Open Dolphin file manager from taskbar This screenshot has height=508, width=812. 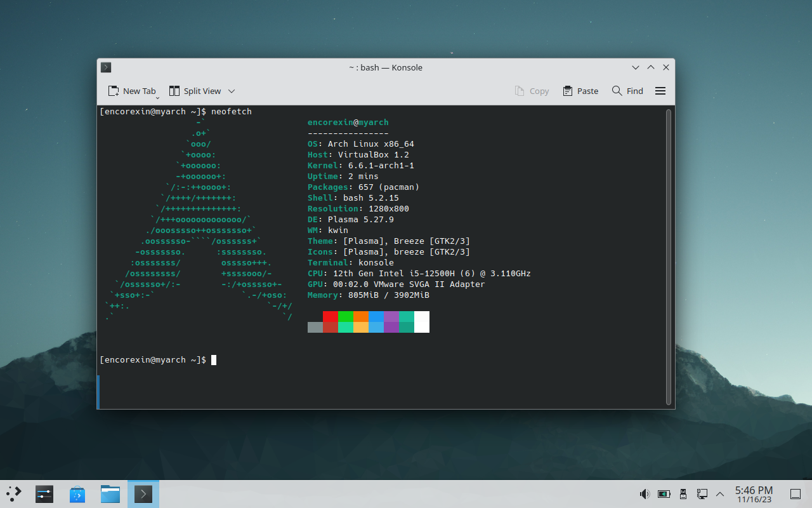click(110, 493)
